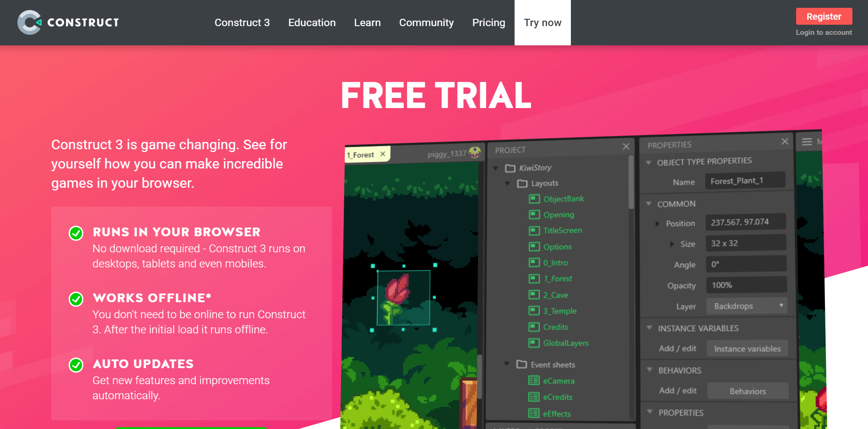Click the eCredits event sheet icon
This screenshot has height=429, width=868.
(x=534, y=396)
